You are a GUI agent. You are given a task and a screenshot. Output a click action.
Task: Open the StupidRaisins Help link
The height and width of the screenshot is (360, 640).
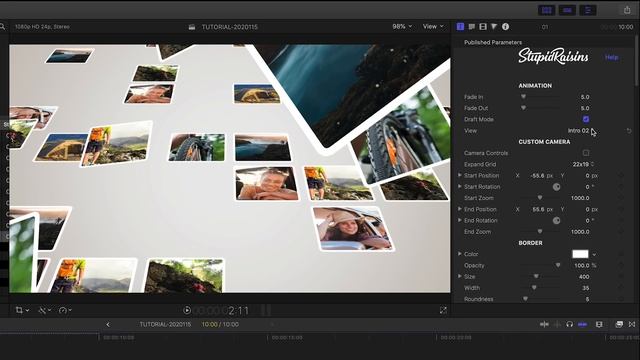pos(611,57)
